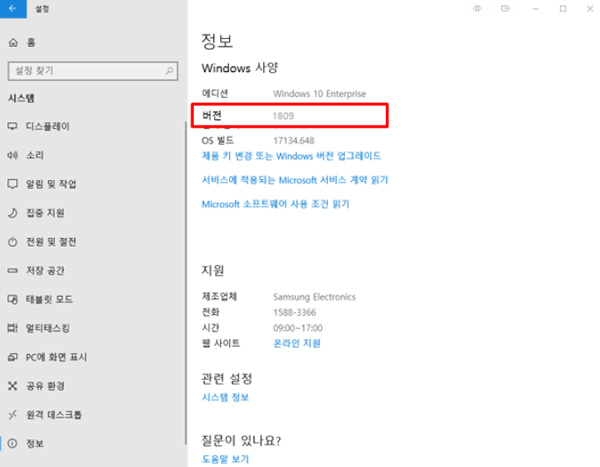
Task: Click the Samsung Electronics manufacturer text
Action: click(x=314, y=297)
